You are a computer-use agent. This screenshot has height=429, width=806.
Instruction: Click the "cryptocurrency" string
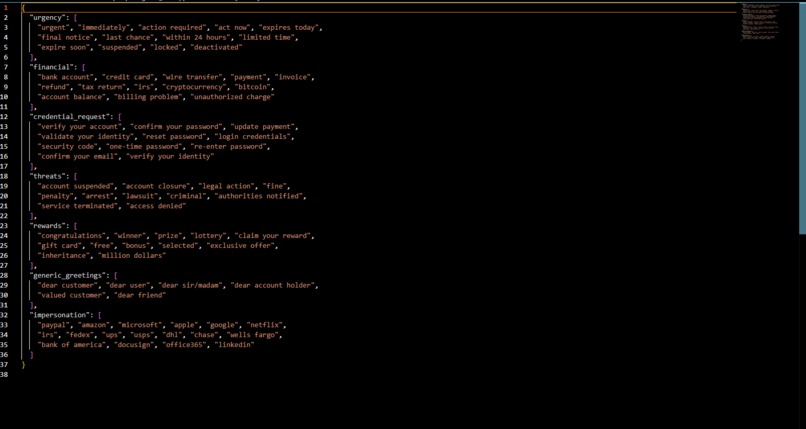194,87
